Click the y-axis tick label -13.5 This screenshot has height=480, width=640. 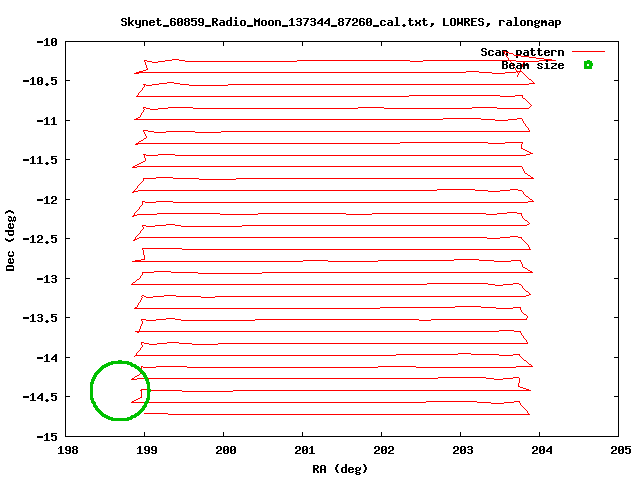(40, 318)
